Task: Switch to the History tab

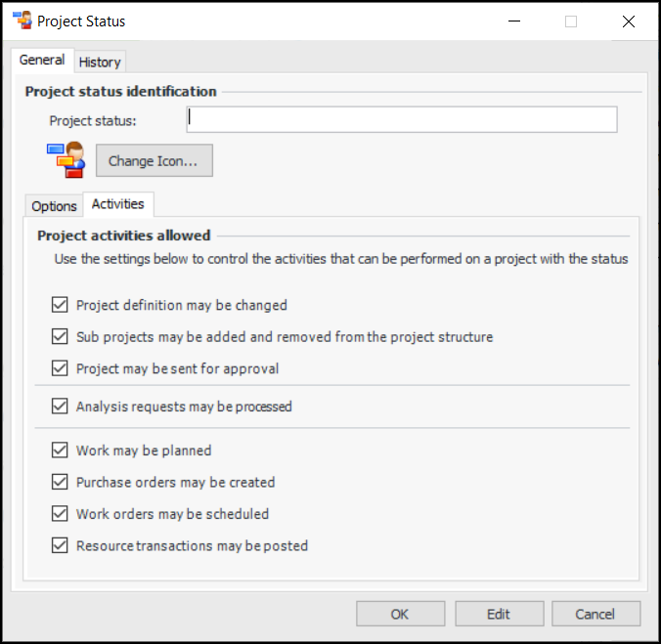Action: pos(100,62)
